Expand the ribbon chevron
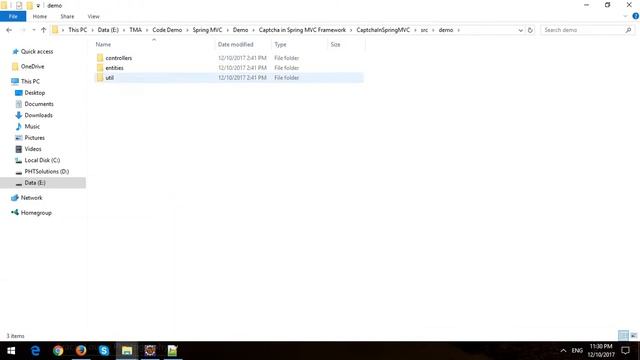Viewport: 640px width, 360px height. click(625, 16)
